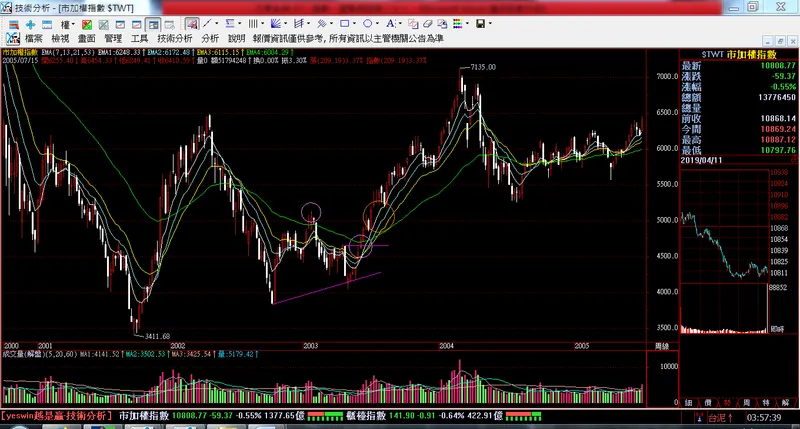Open the 檢視 menu
Screen dimensions: 800x429
[x=60, y=38]
